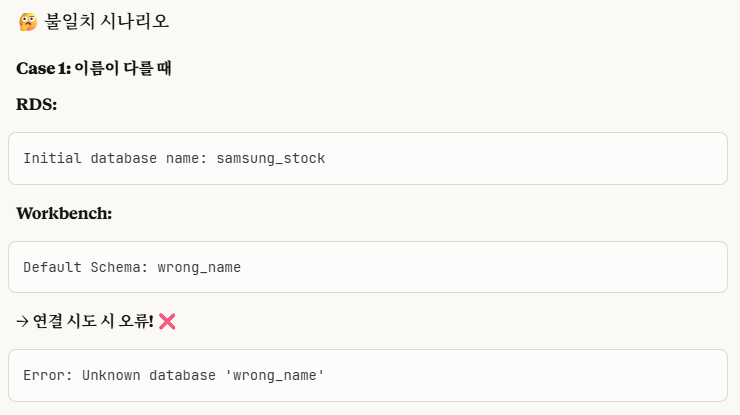
Task: Click the Error: Unknown database code block
Action: pos(368,375)
